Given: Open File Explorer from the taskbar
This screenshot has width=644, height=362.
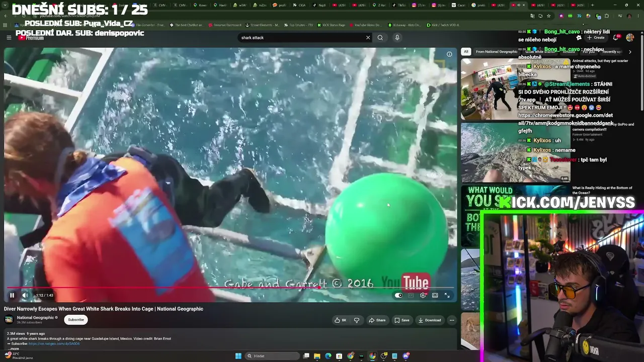Looking at the screenshot, I should tap(317, 356).
